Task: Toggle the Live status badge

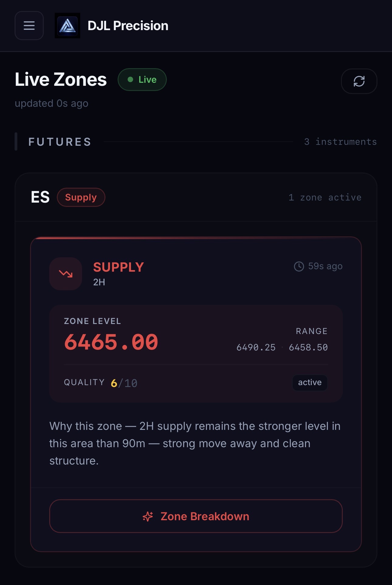Action: tap(142, 79)
